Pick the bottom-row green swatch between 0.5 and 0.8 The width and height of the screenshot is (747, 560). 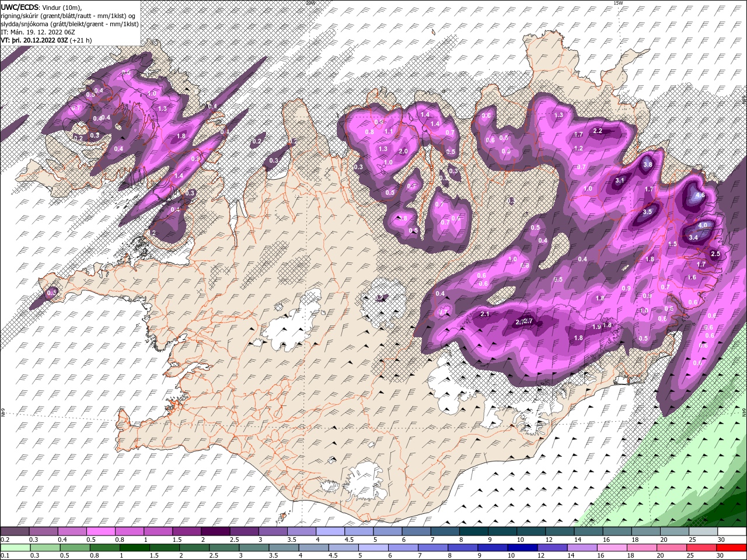pos(75,548)
